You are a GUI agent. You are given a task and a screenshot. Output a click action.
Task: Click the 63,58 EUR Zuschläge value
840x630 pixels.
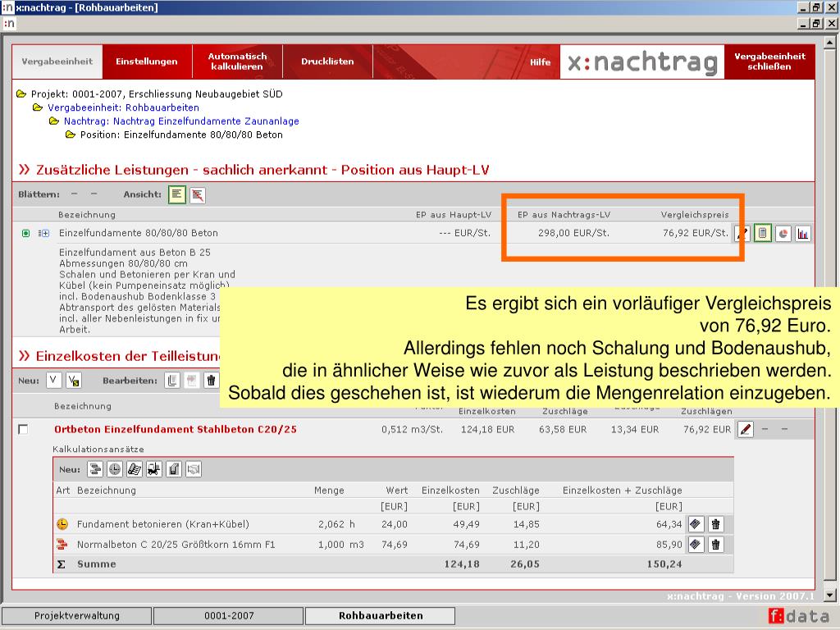coord(563,429)
